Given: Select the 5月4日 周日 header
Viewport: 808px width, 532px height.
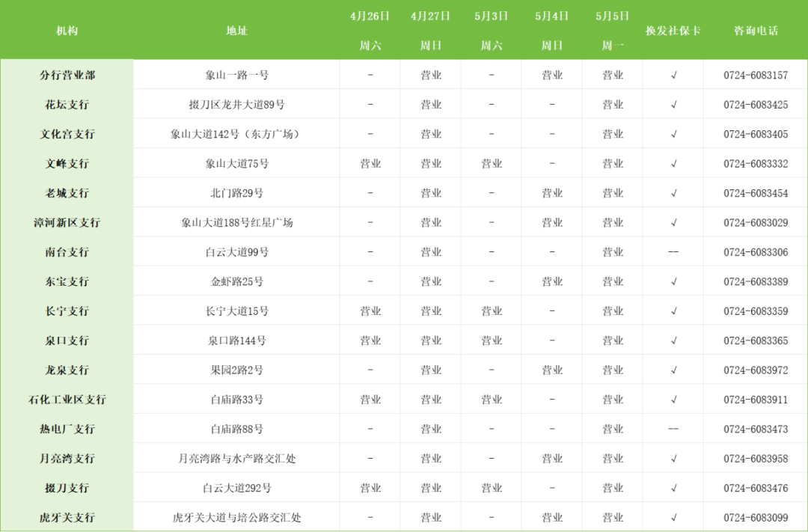Looking at the screenshot, I should pyautogui.click(x=551, y=31).
